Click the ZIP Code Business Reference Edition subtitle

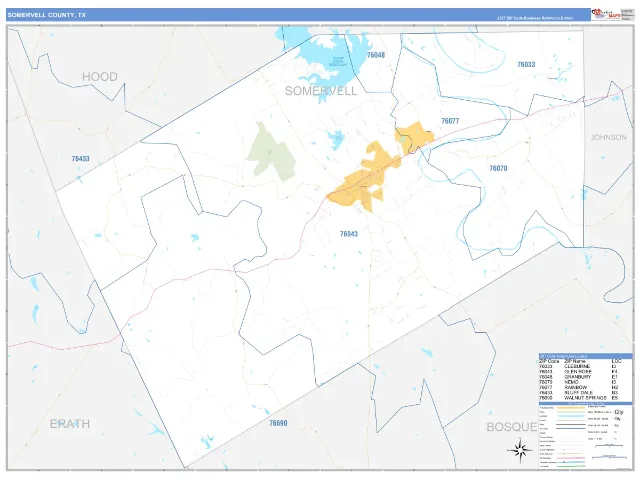click(x=535, y=18)
